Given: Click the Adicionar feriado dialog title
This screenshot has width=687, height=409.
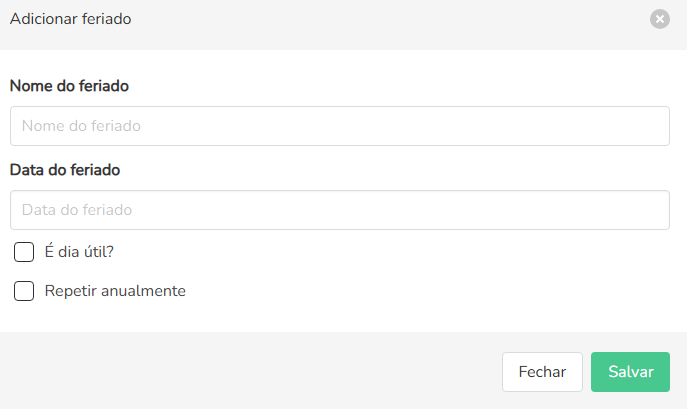Looking at the screenshot, I should pyautogui.click(x=70, y=18).
